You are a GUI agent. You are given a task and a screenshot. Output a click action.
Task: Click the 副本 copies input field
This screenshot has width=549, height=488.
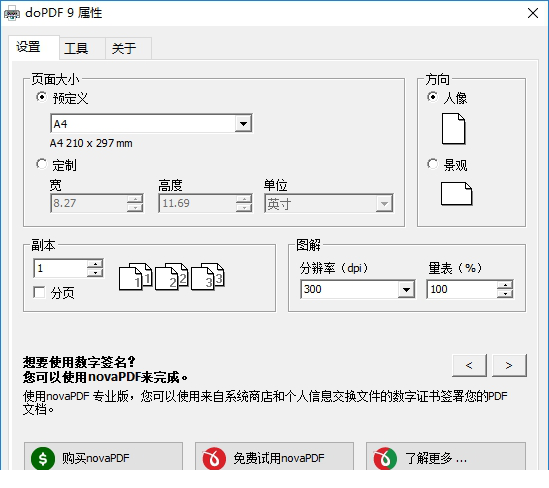[60, 268]
